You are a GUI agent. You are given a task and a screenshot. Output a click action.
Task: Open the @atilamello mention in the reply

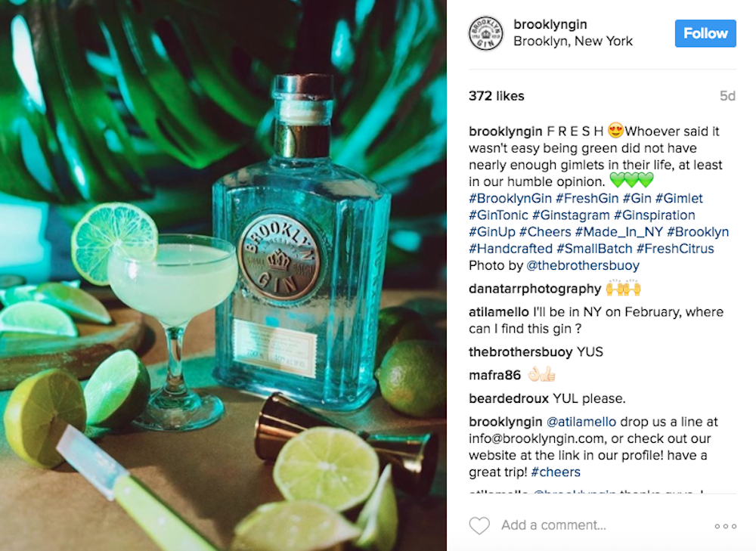click(x=581, y=422)
